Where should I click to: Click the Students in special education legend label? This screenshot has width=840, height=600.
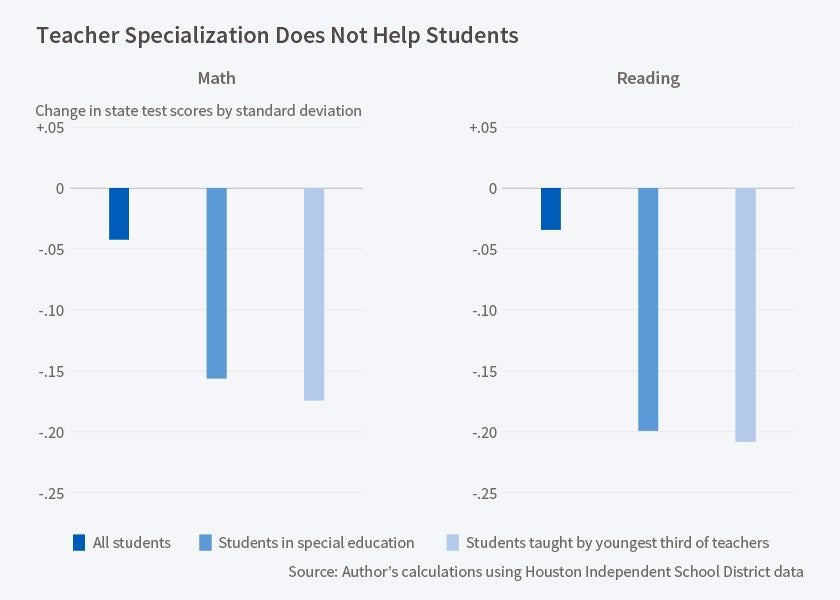pyautogui.click(x=316, y=543)
